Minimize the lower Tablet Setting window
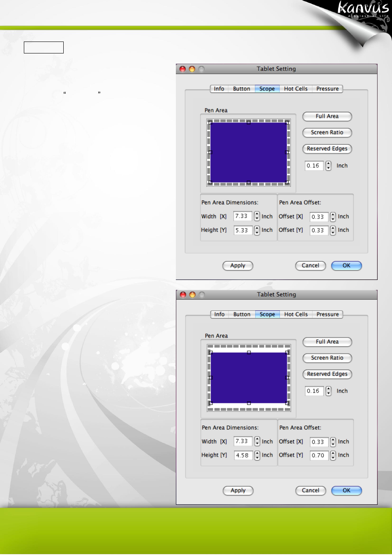 click(192, 295)
